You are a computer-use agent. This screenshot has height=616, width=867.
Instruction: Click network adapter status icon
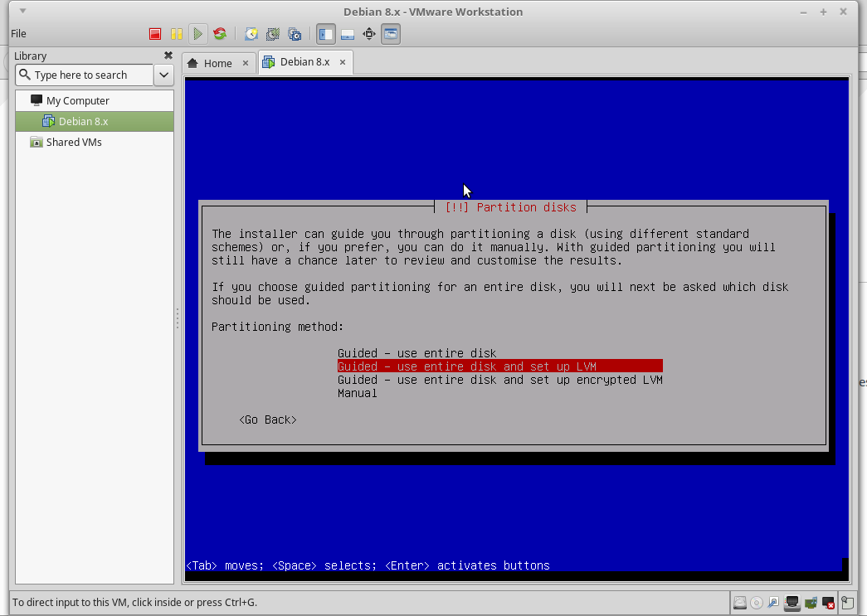coord(792,603)
